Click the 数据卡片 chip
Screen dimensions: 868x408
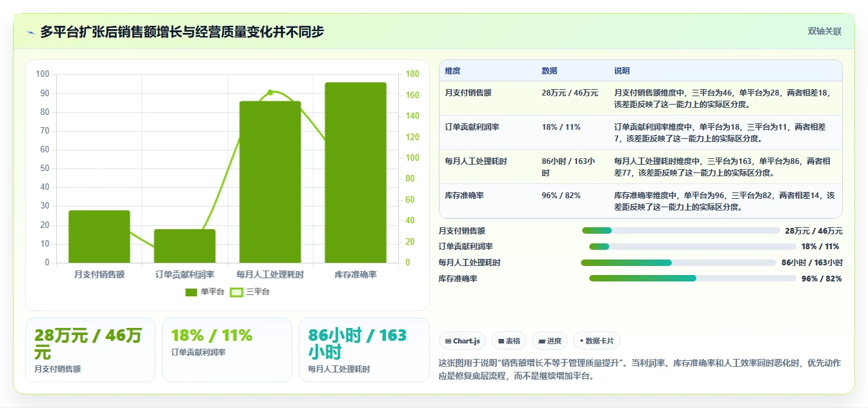(597, 341)
